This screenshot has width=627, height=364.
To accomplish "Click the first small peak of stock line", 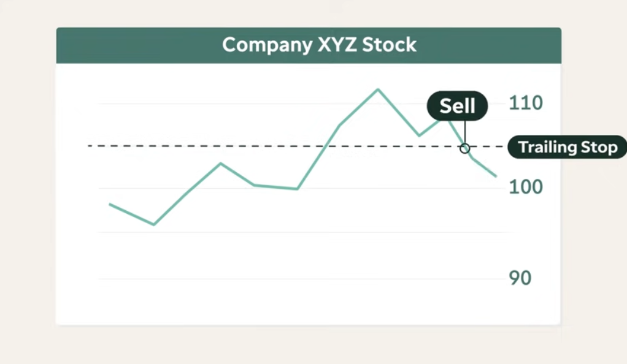I will pyautogui.click(x=221, y=163).
